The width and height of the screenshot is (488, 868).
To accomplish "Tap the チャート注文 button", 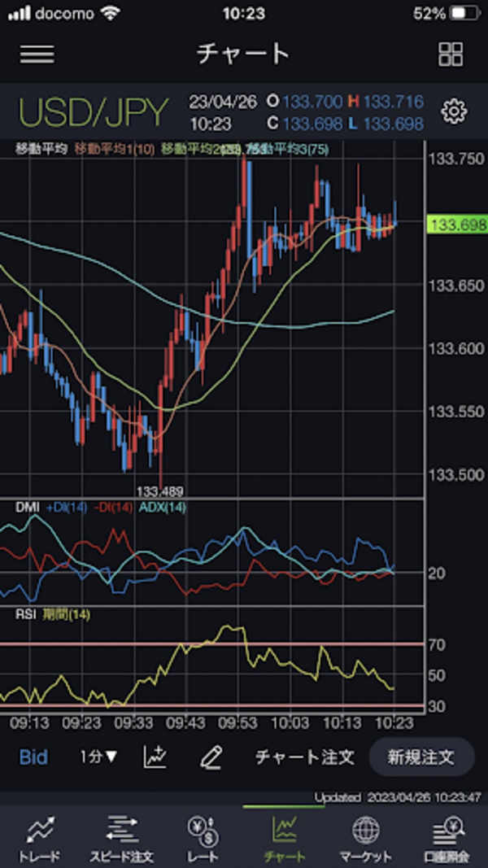I will (304, 757).
